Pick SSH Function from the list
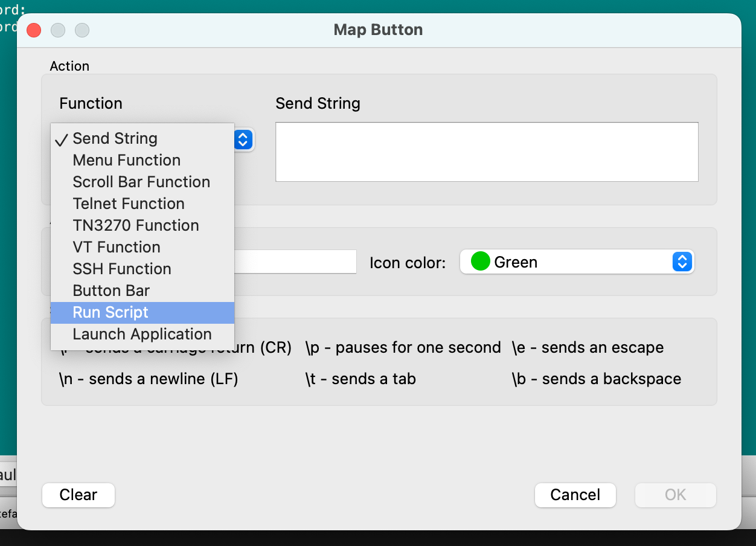Image resolution: width=756 pixels, height=546 pixels. (x=122, y=269)
